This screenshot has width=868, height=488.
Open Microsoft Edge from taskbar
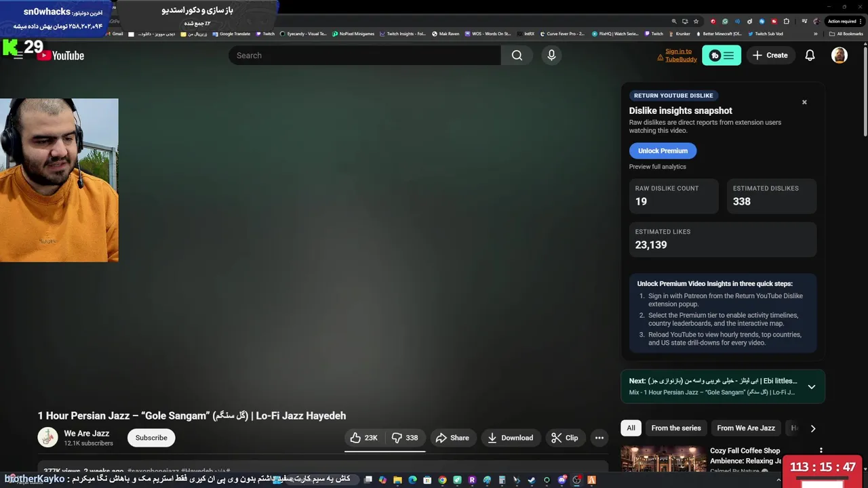[x=412, y=480]
